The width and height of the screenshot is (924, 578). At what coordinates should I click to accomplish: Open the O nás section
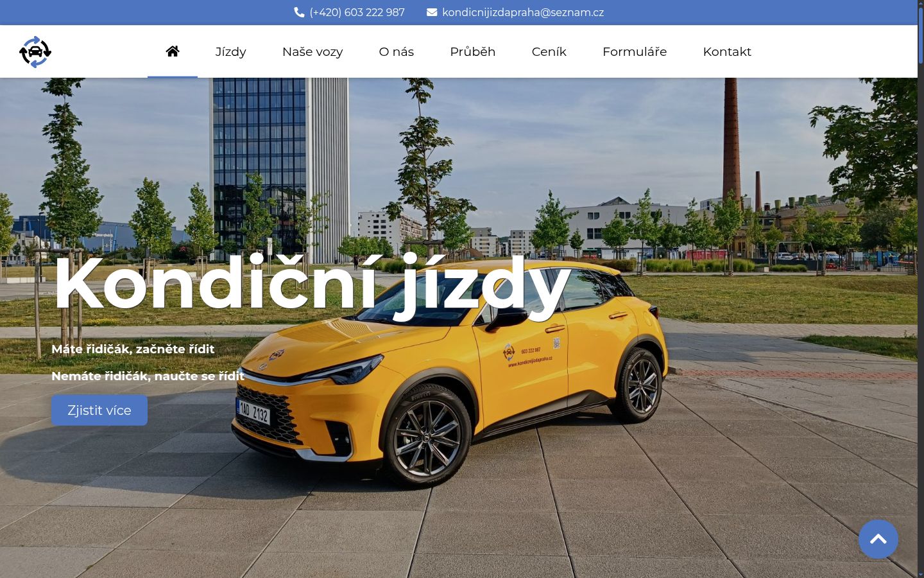click(x=397, y=51)
